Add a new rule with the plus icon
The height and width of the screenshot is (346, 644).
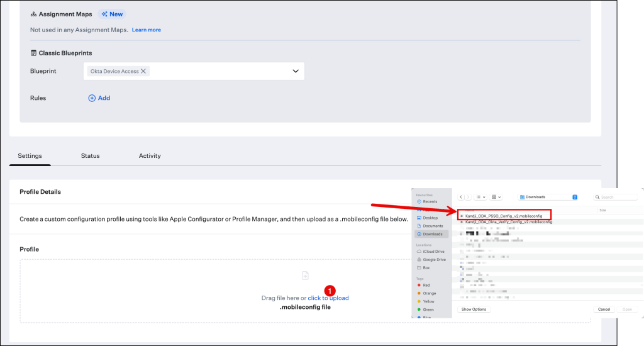(x=99, y=98)
